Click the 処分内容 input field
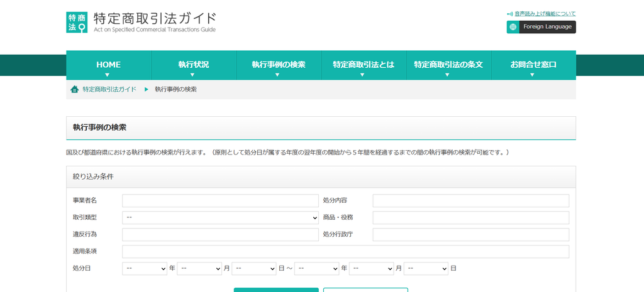644x292 pixels. [470, 201]
